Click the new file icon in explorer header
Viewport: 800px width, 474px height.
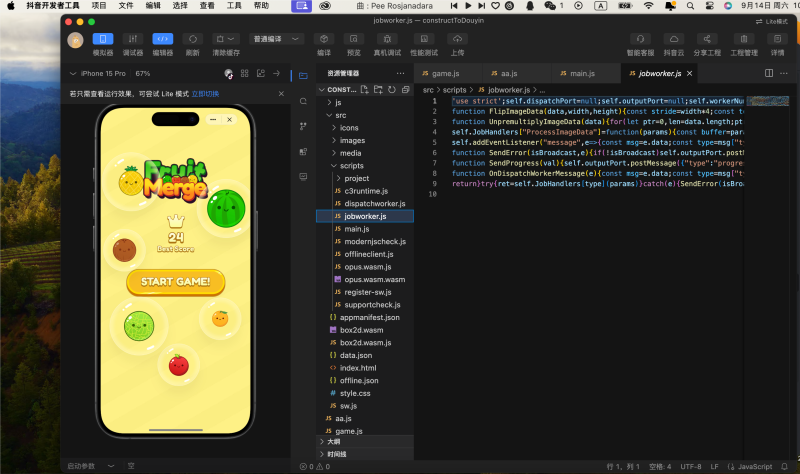(x=364, y=89)
